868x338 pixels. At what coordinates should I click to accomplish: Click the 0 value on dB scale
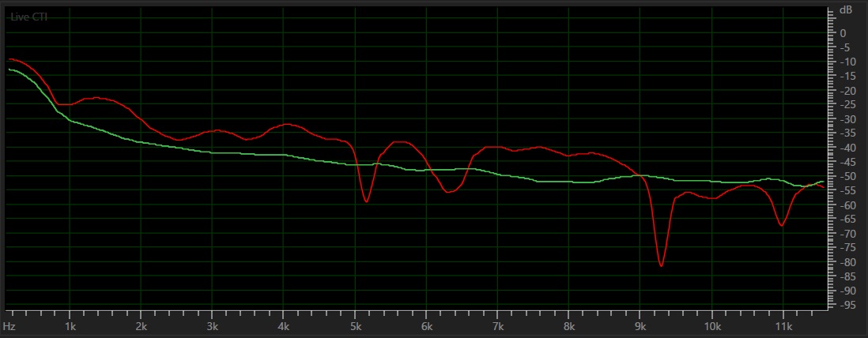point(843,33)
